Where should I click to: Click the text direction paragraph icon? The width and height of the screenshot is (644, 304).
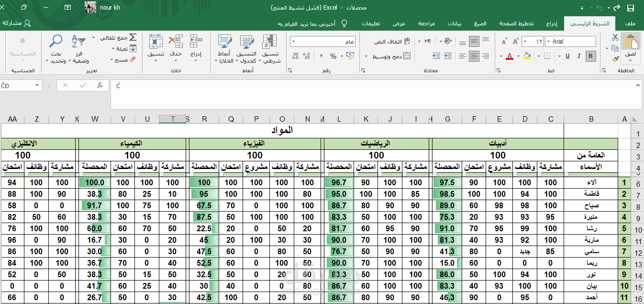point(428,42)
